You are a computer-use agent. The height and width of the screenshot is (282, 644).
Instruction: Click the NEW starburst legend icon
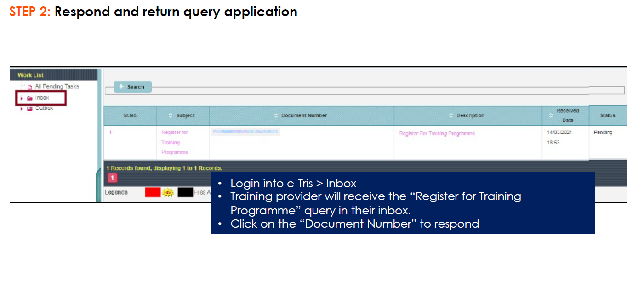pos(168,193)
